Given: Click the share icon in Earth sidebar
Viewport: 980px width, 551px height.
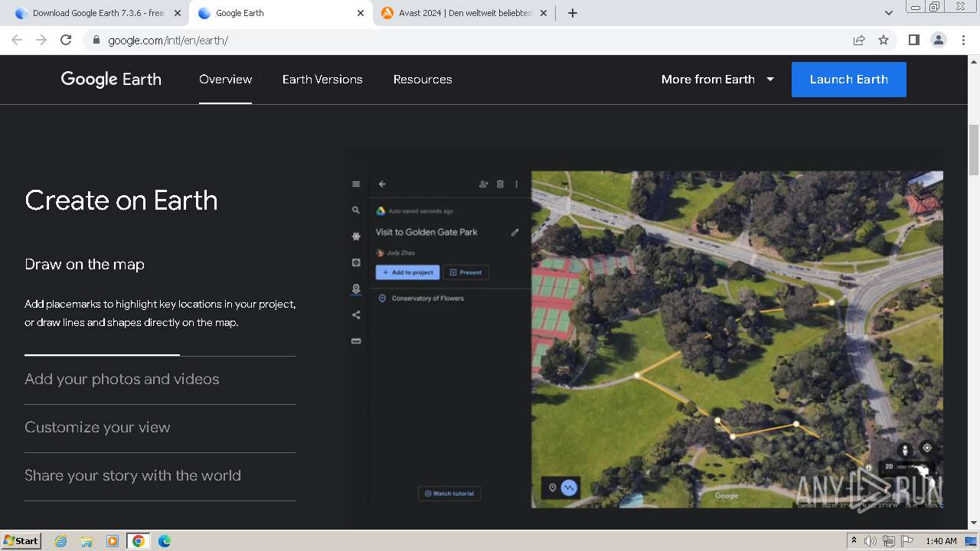Looking at the screenshot, I should coord(356,315).
